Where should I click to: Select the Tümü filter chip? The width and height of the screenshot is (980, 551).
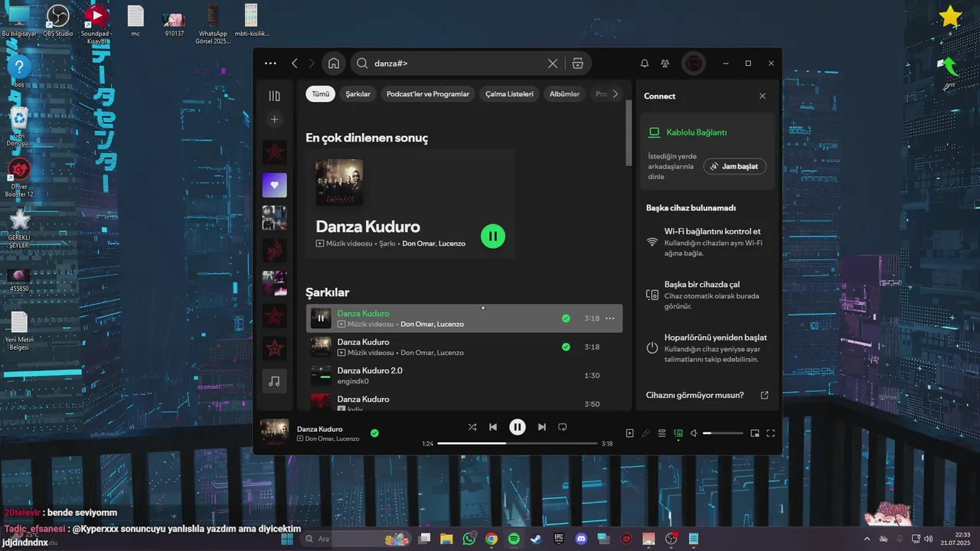coord(321,94)
